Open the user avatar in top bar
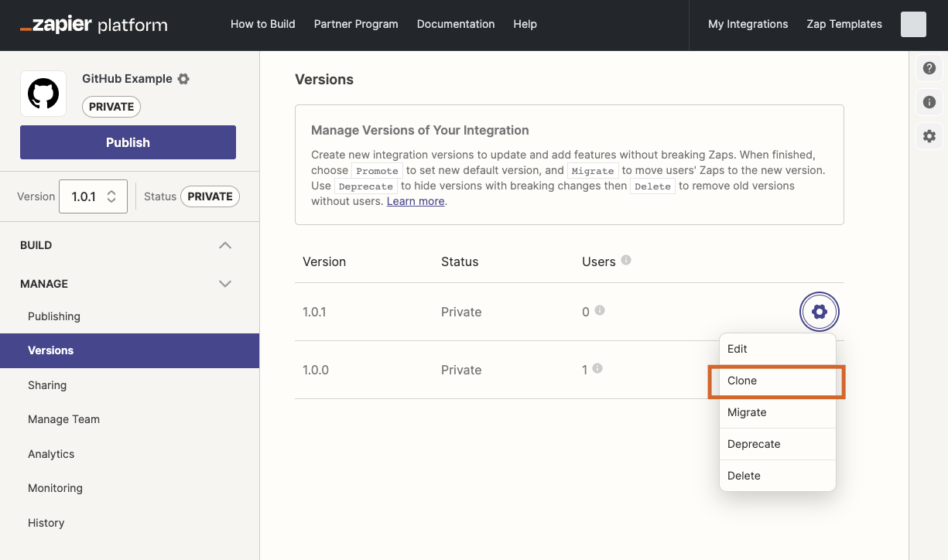948x560 pixels. tap(913, 24)
